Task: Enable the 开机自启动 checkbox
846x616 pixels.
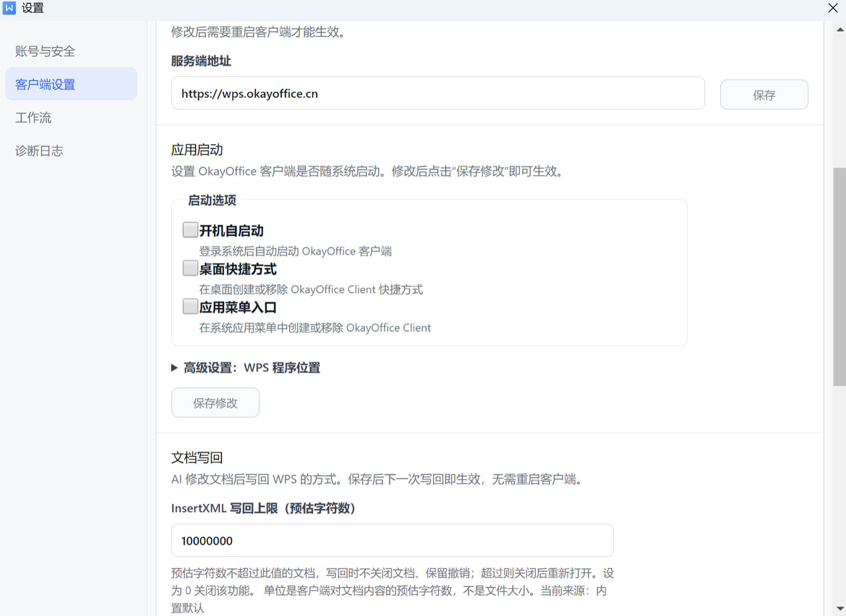Action: point(190,229)
